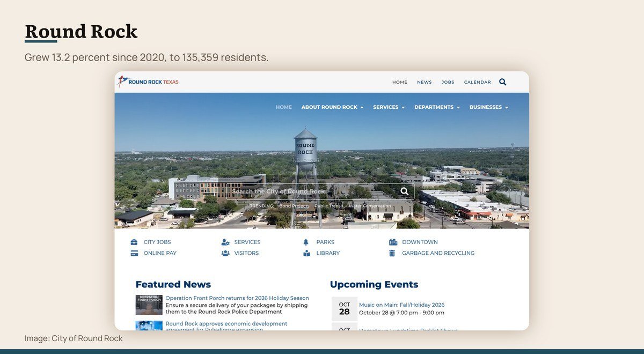Open the Home link in top bar

click(x=400, y=82)
